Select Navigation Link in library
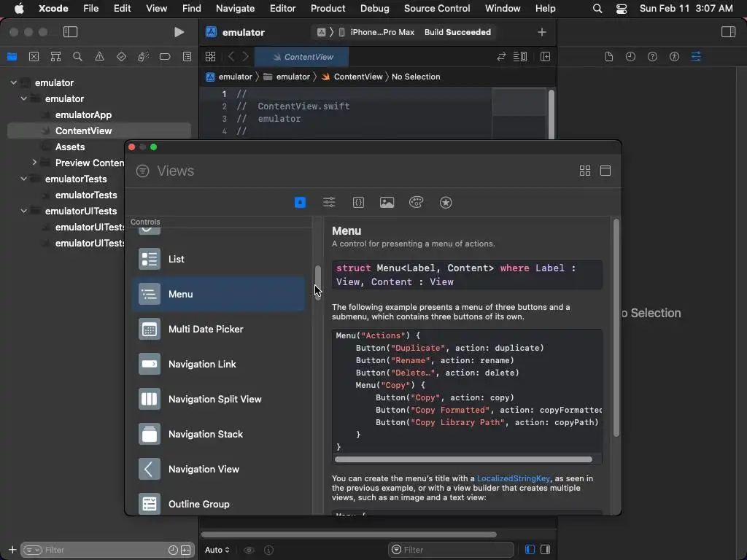This screenshot has width=747, height=560. click(219, 365)
